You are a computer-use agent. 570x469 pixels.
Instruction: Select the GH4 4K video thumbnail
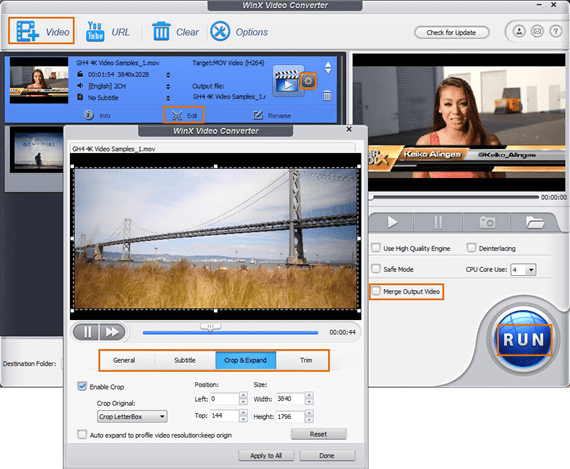tap(39, 80)
